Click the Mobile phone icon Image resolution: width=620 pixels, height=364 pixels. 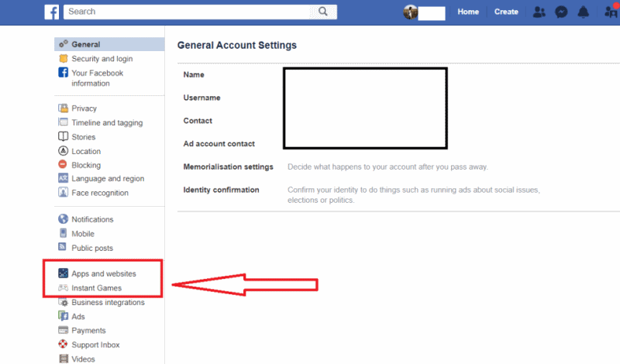pos(64,233)
